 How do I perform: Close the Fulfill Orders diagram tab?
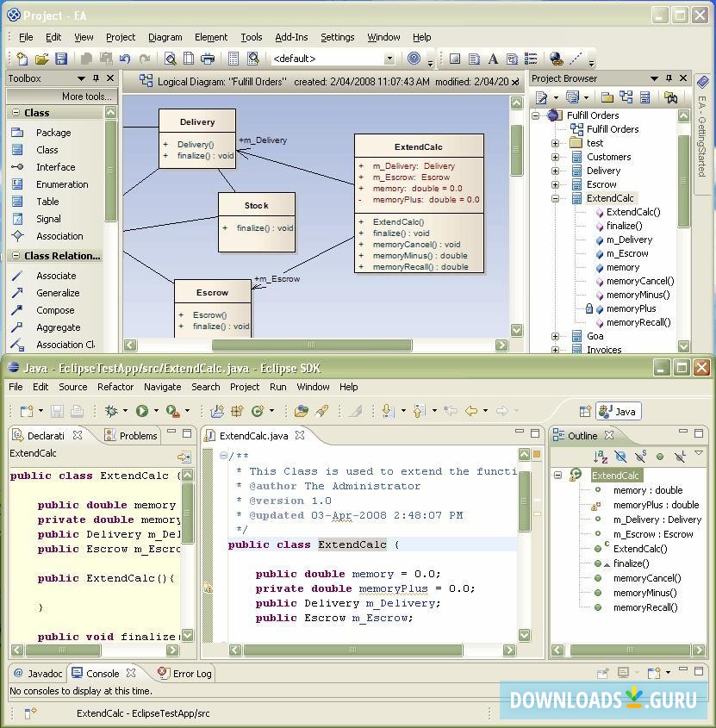(x=515, y=82)
